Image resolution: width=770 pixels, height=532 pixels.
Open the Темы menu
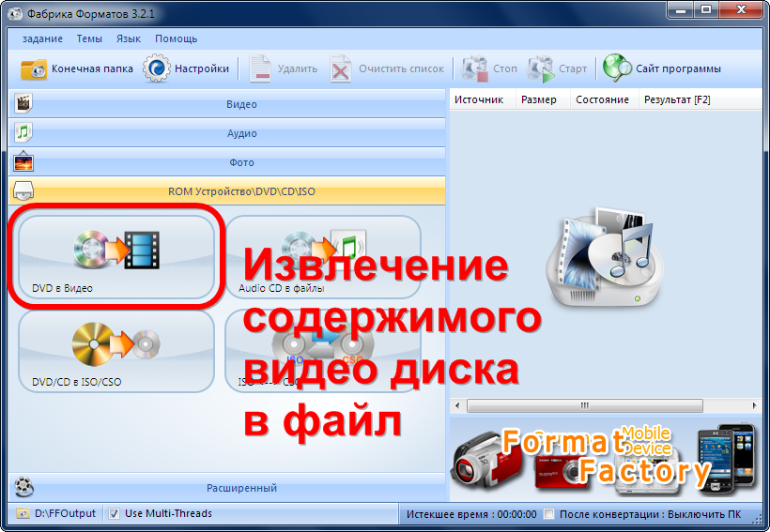pyautogui.click(x=89, y=38)
